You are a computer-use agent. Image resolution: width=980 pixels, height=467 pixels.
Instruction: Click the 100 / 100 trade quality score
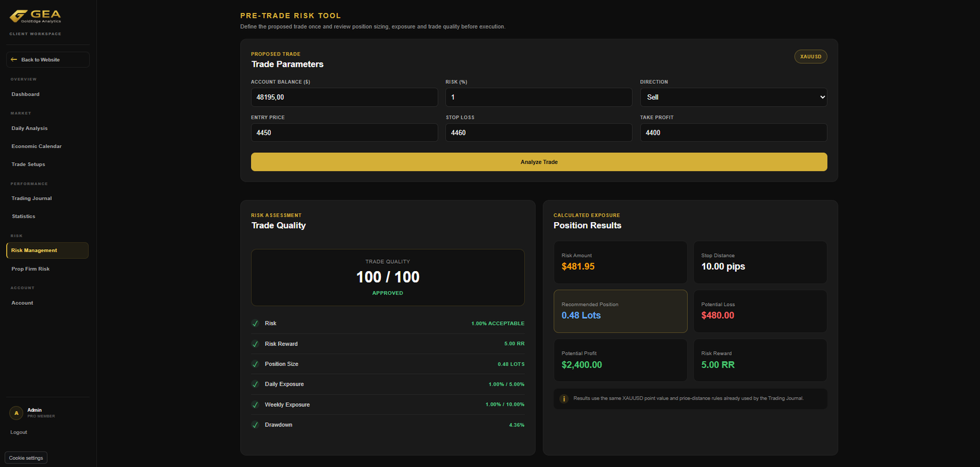click(388, 277)
